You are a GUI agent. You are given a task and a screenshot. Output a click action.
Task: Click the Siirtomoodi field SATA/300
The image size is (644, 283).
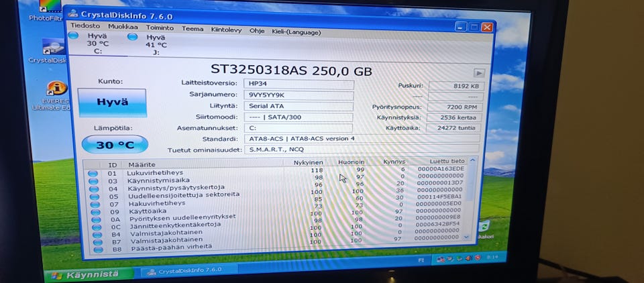298,117
